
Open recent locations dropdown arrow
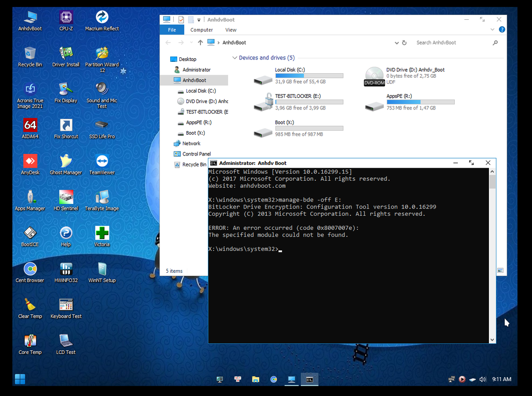point(192,43)
